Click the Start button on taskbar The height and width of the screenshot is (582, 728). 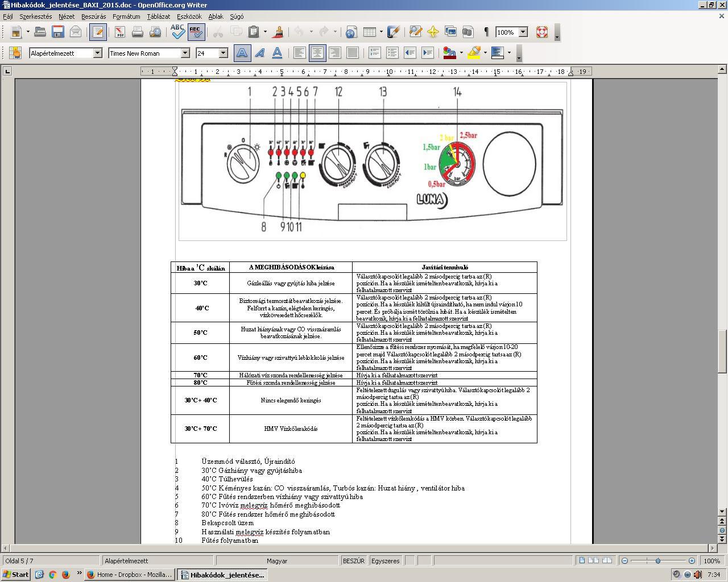16,575
